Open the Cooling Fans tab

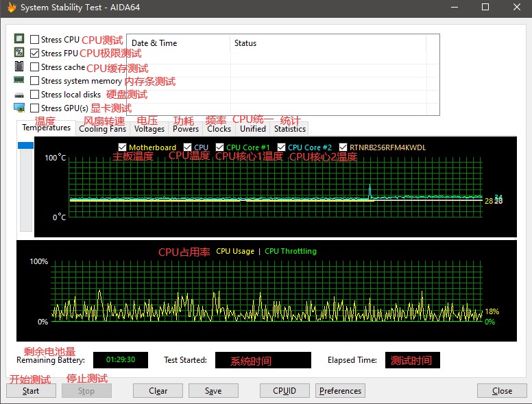(x=102, y=129)
